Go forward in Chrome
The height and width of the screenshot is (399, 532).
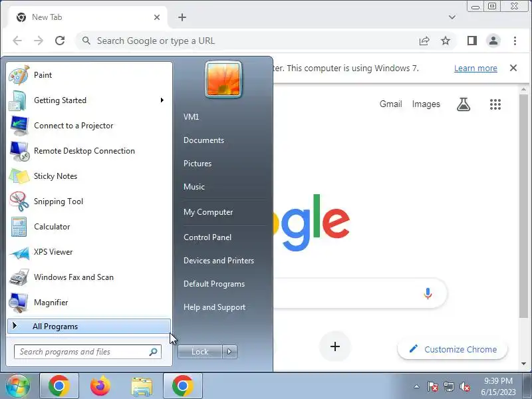coord(39,41)
